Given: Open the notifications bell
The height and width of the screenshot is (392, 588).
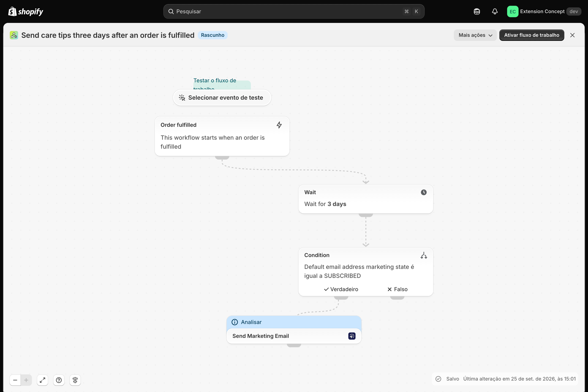Looking at the screenshot, I should click(495, 11).
